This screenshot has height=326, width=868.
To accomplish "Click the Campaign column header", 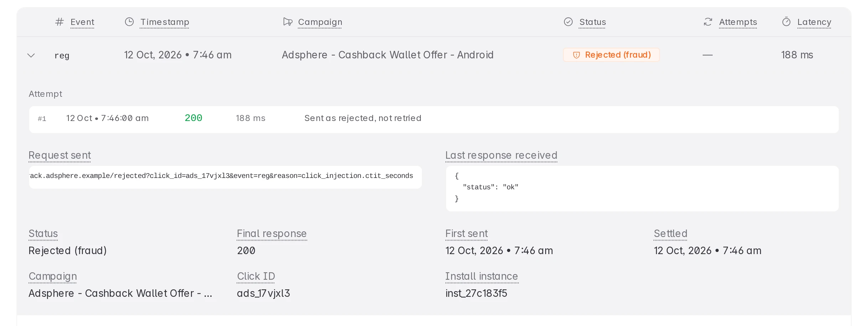I will [x=320, y=22].
